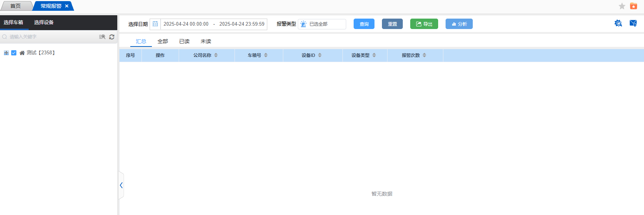
Task: Click the keyword search input field
Action: [x=48, y=37]
